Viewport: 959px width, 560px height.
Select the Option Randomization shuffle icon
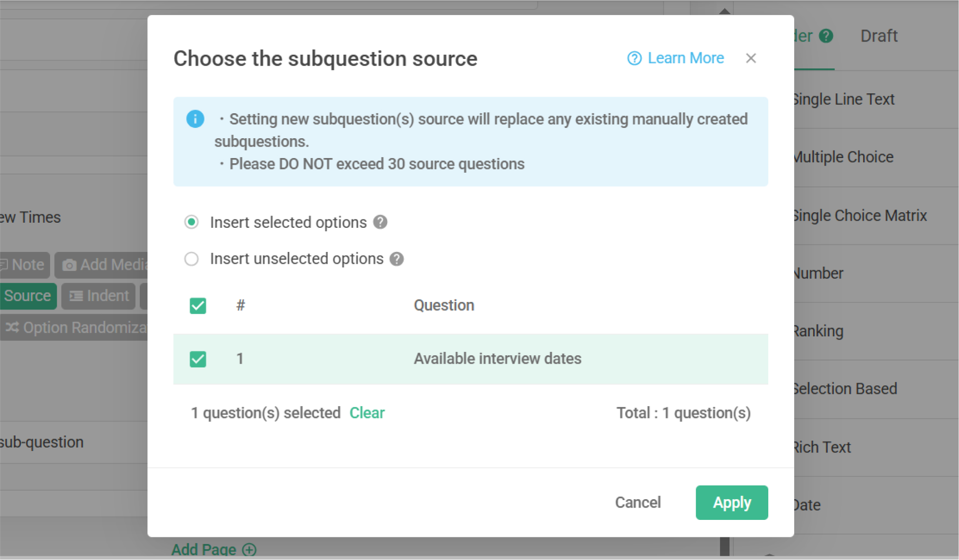pos(12,327)
